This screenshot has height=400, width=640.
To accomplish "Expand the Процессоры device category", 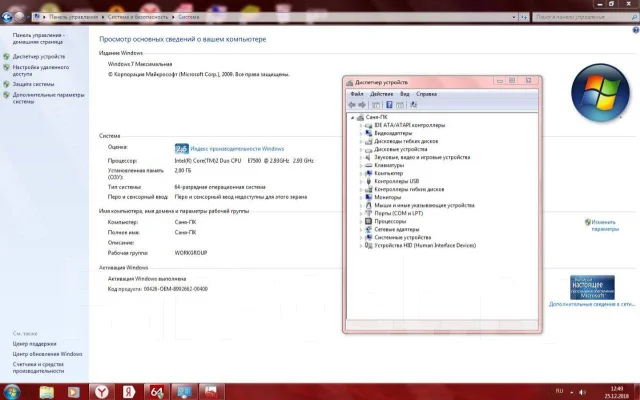I will click(x=361, y=222).
